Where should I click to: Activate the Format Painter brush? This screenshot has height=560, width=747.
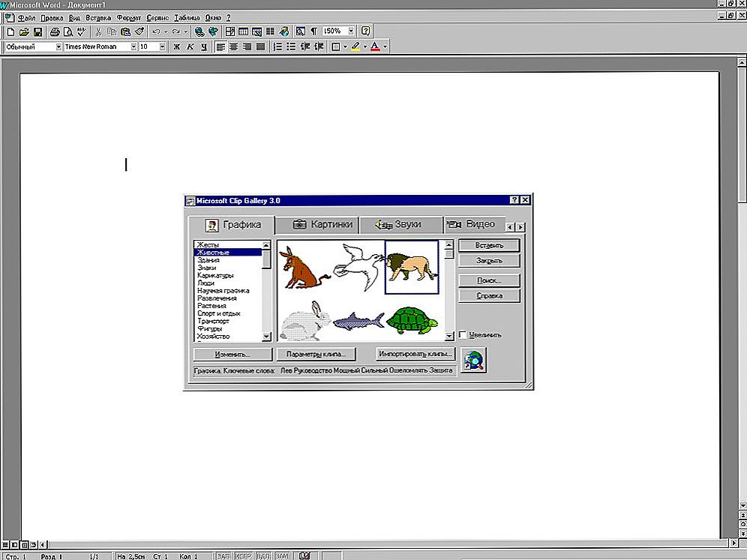[x=139, y=32]
